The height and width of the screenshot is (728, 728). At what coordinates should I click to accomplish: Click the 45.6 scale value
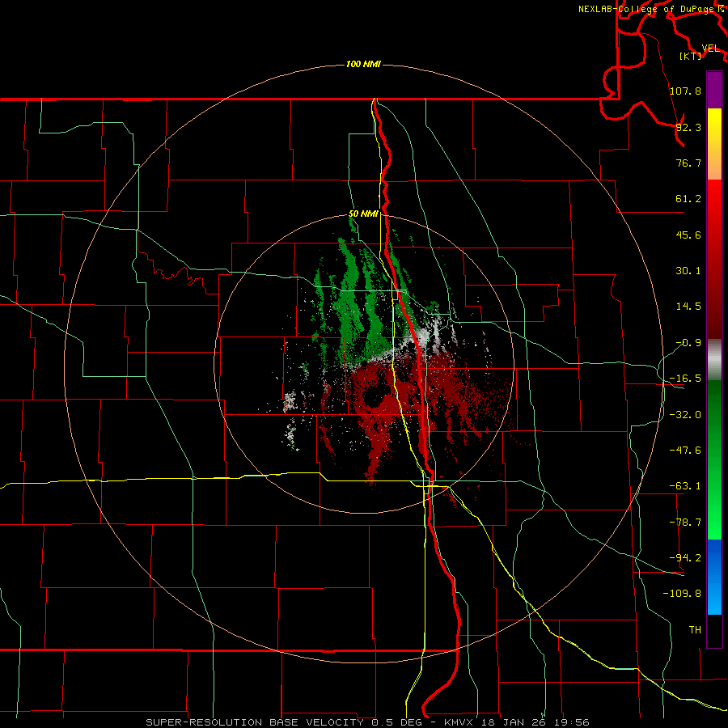point(688,235)
